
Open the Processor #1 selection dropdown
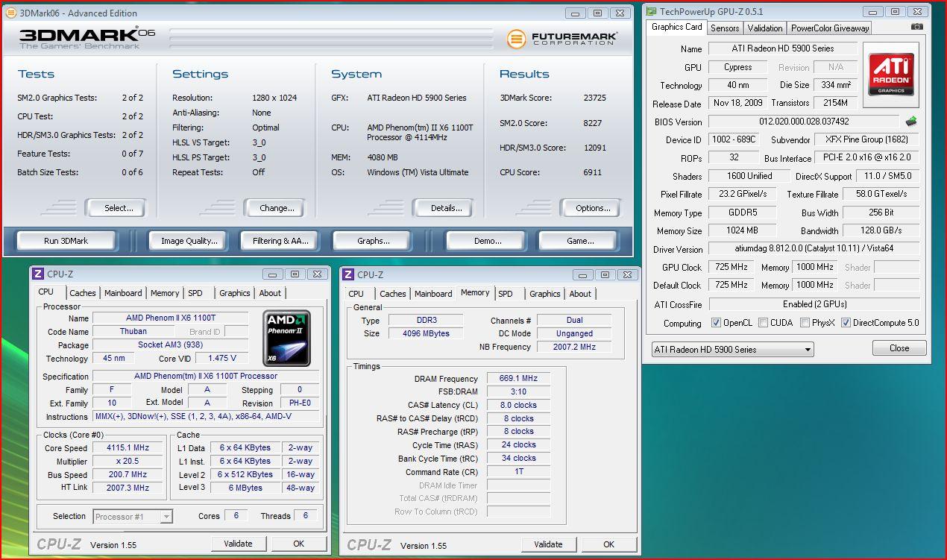(133, 516)
